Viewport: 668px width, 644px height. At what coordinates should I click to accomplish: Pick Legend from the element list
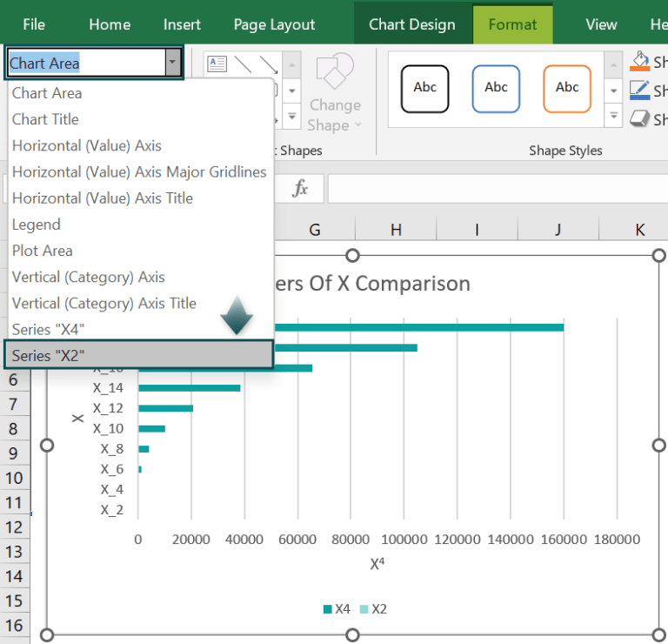coord(140,225)
